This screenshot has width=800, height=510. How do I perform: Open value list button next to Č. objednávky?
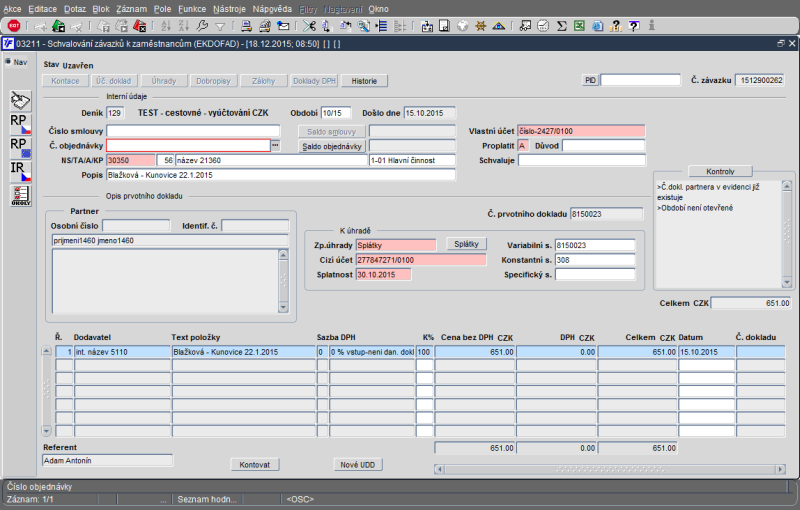276,146
